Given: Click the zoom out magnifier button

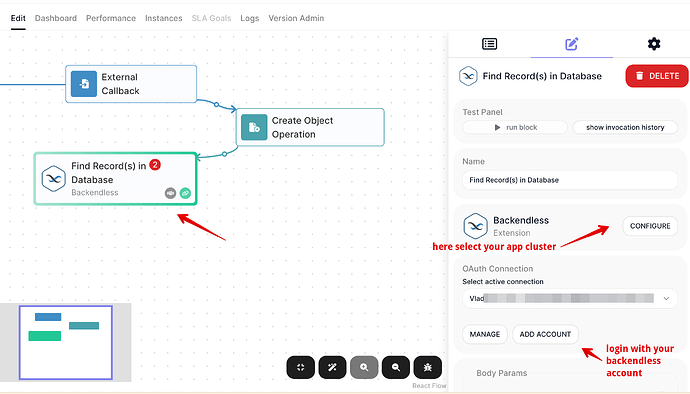Looking at the screenshot, I should pos(396,367).
